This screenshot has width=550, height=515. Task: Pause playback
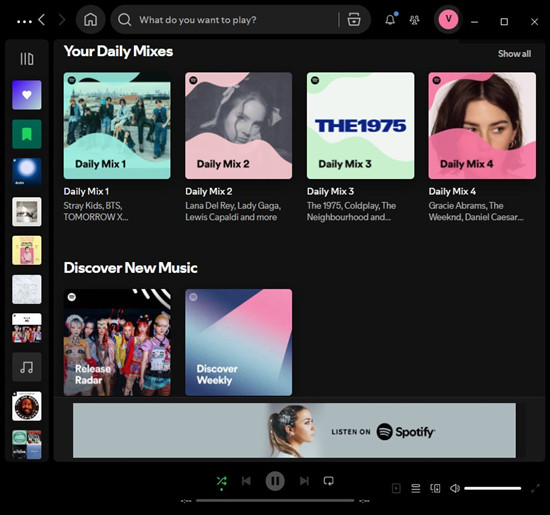tap(275, 481)
